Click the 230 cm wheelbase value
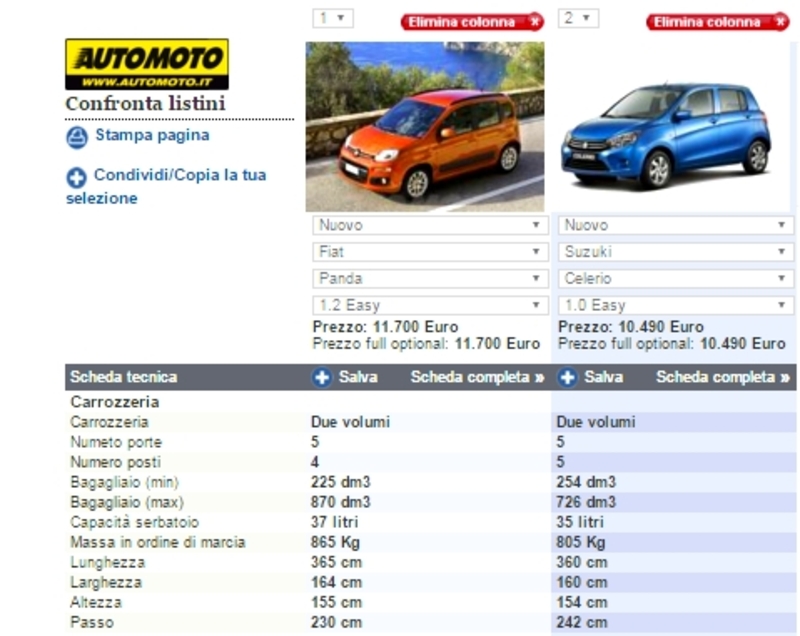800x636 pixels. coord(337,623)
